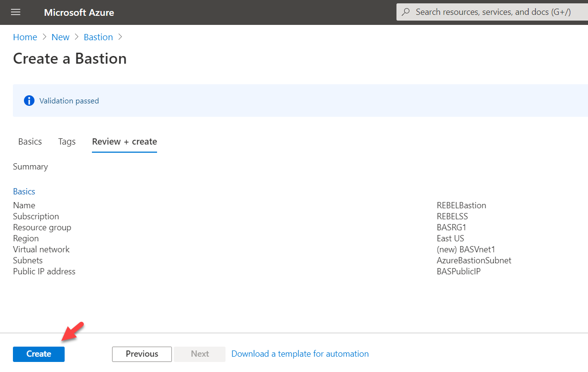Select the (new) BASVnet1 value
The image size is (588, 372).
click(x=466, y=249)
